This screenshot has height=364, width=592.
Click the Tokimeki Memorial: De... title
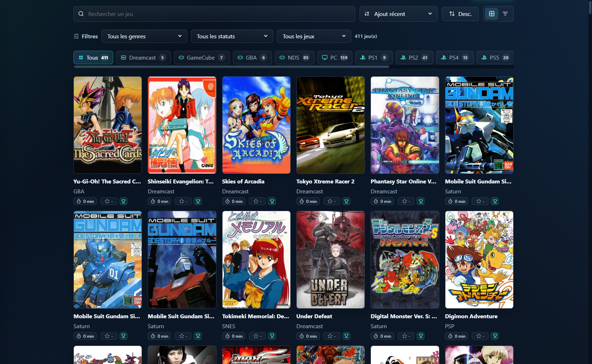tap(256, 316)
